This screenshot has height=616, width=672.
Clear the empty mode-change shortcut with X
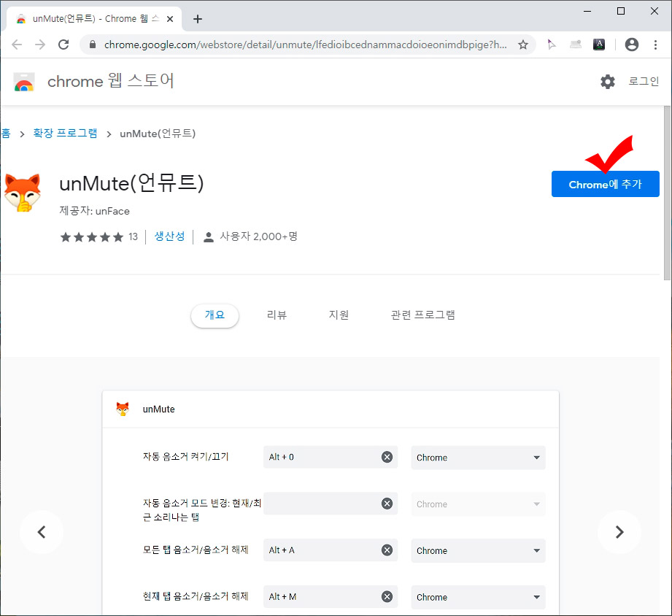click(x=387, y=504)
